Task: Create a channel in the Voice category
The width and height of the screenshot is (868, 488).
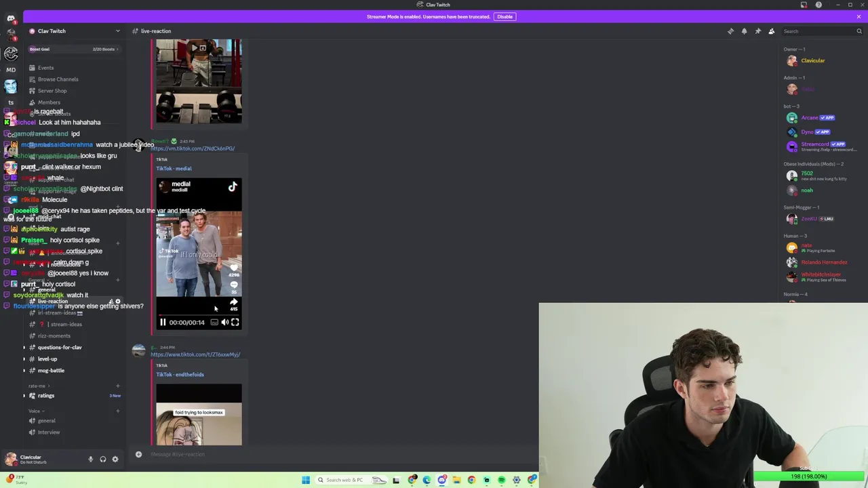Action: coord(118,411)
